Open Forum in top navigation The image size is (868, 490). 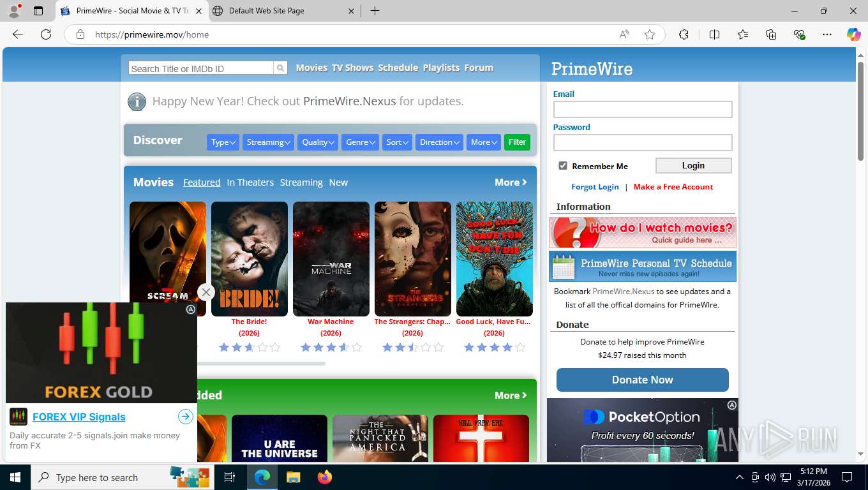click(x=479, y=68)
